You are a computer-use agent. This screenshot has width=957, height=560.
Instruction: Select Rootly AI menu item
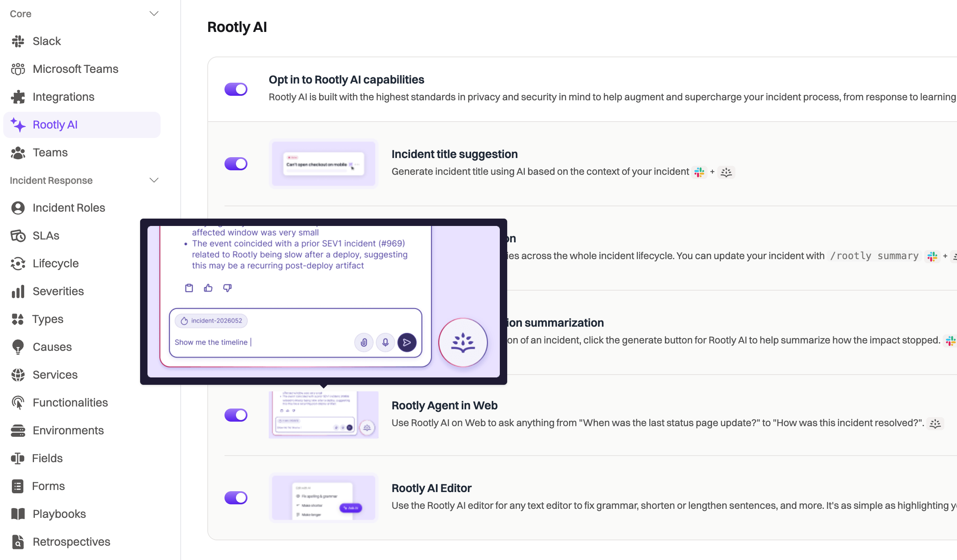(82, 125)
